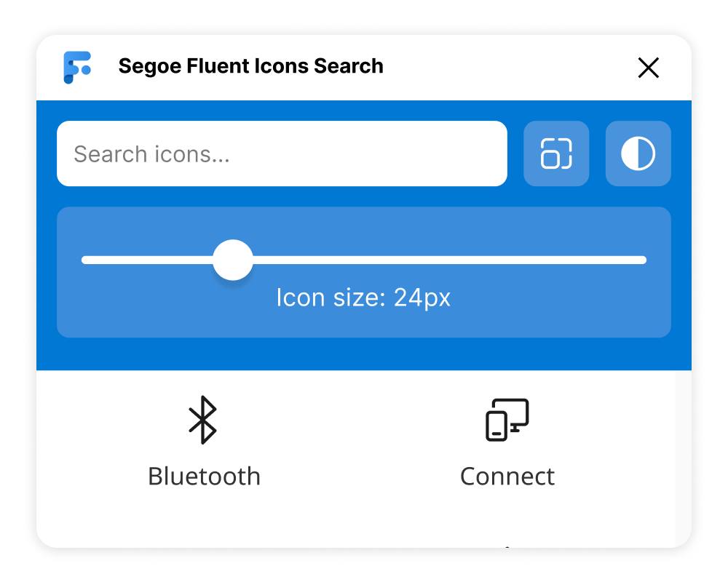Click the partially visible icon below Connect
Viewport: 728px width, 582px height.
coord(507,547)
